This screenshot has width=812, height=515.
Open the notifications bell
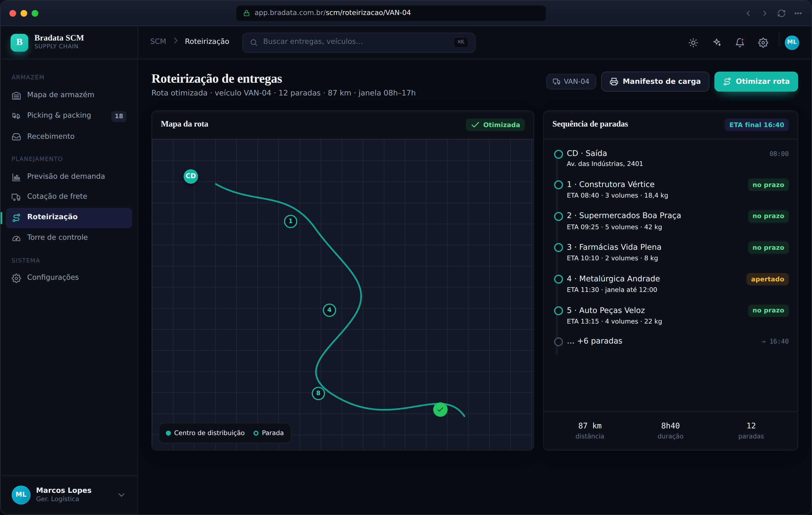tap(740, 42)
